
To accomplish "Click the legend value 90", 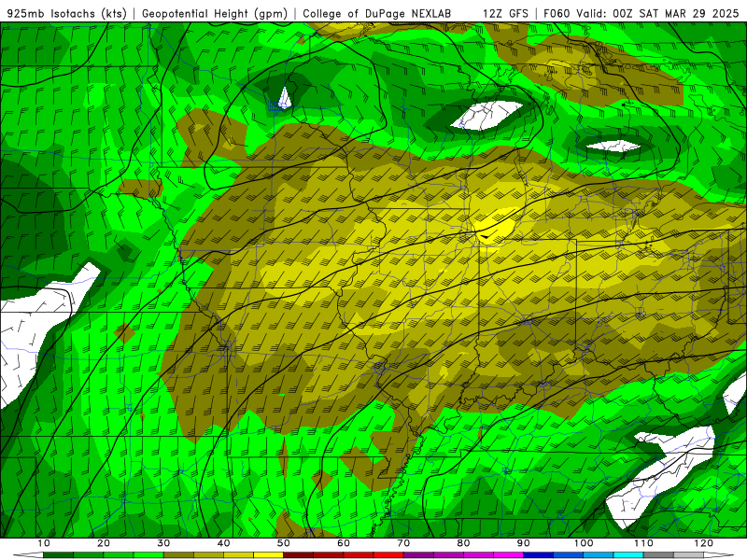I will [524, 543].
